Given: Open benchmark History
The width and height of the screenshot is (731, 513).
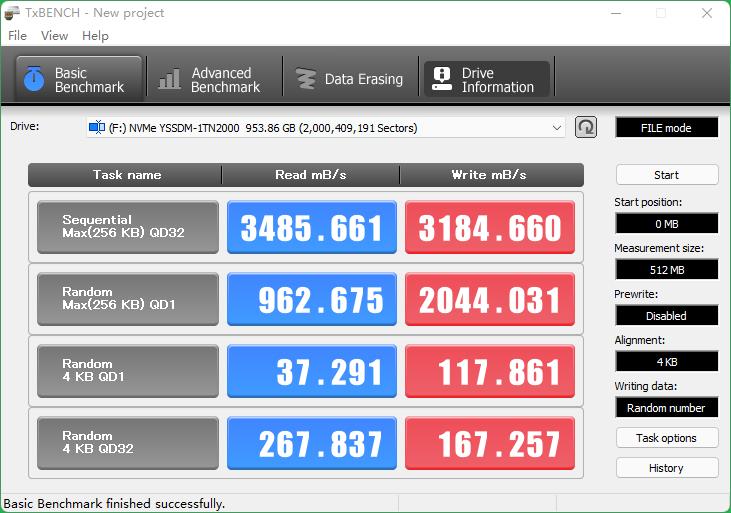Looking at the screenshot, I should pos(667,468).
